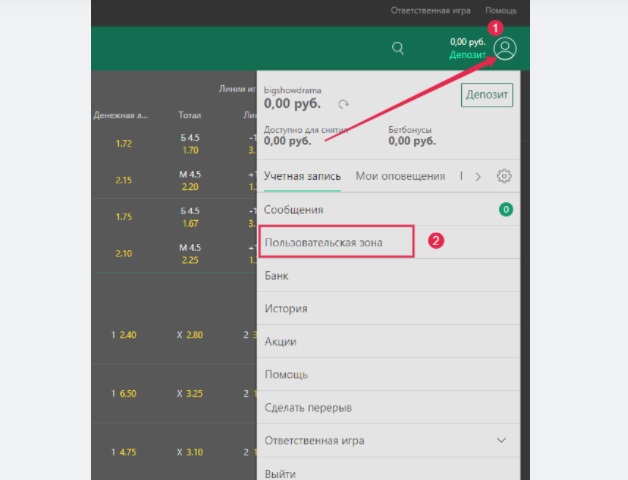Select Сделать перерыв menu item
628x480 pixels.
[x=388, y=407]
